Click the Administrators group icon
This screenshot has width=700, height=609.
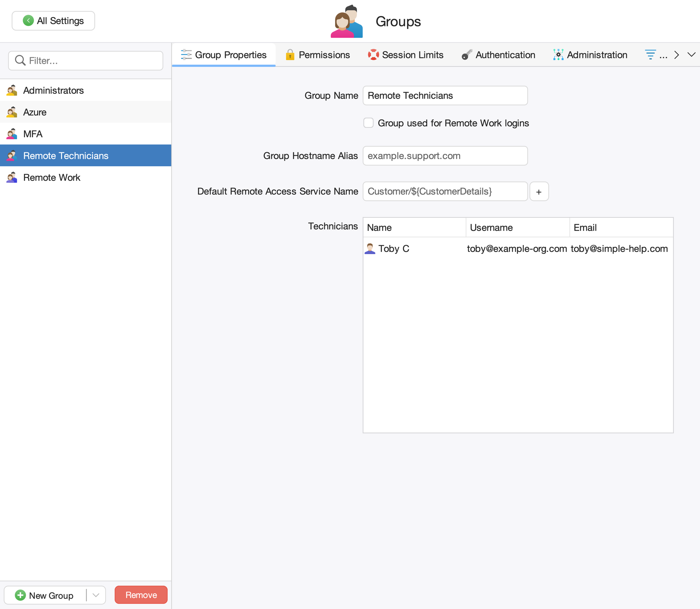point(12,90)
